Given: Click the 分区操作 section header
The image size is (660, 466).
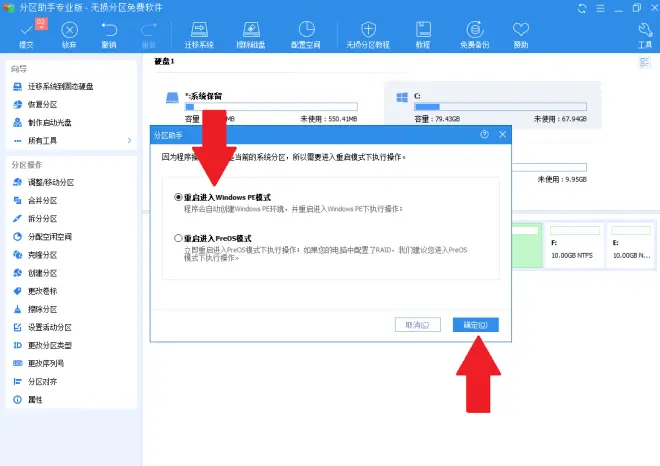Looking at the screenshot, I should coord(27,165).
